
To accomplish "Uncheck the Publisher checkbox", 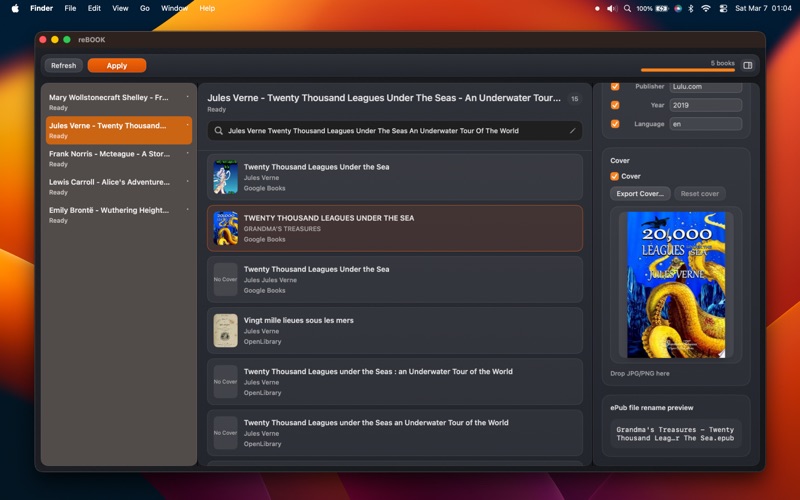I will [x=615, y=86].
